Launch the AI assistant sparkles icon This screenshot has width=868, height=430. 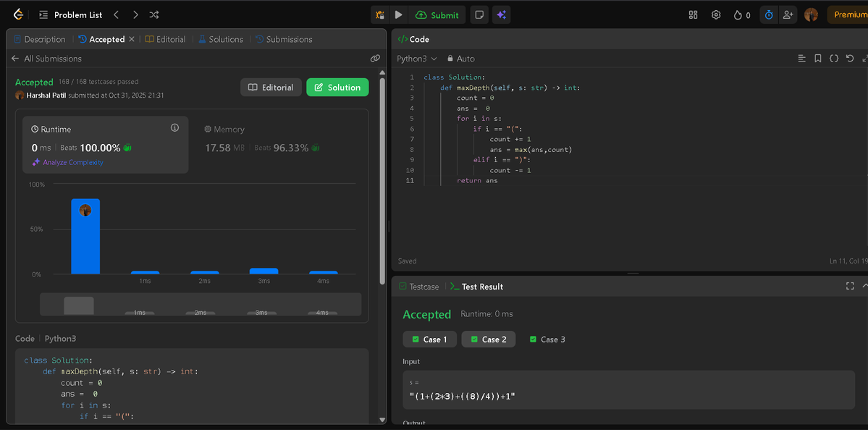click(x=502, y=14)
